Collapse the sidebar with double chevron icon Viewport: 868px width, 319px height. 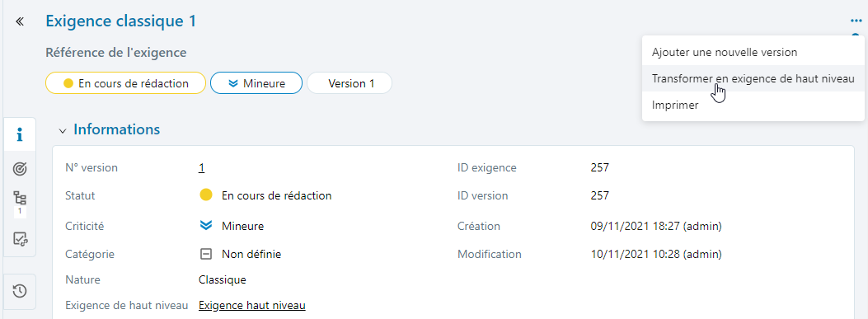pos(20,21)
